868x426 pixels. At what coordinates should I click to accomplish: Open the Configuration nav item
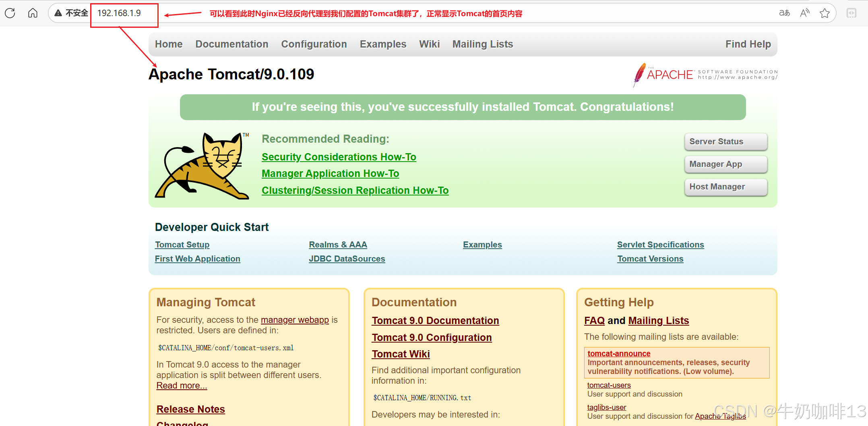pos(314,44)
